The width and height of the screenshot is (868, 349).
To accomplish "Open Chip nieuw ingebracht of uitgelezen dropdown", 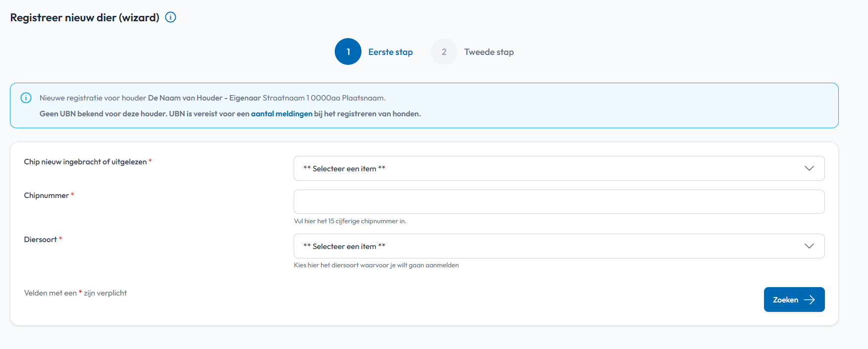I will coord(559,168).
